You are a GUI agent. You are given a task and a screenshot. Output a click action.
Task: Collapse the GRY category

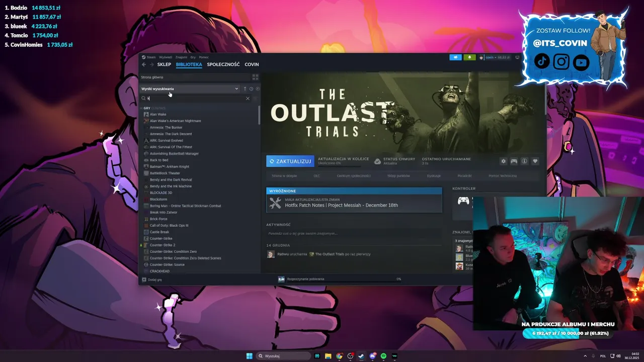141,108
